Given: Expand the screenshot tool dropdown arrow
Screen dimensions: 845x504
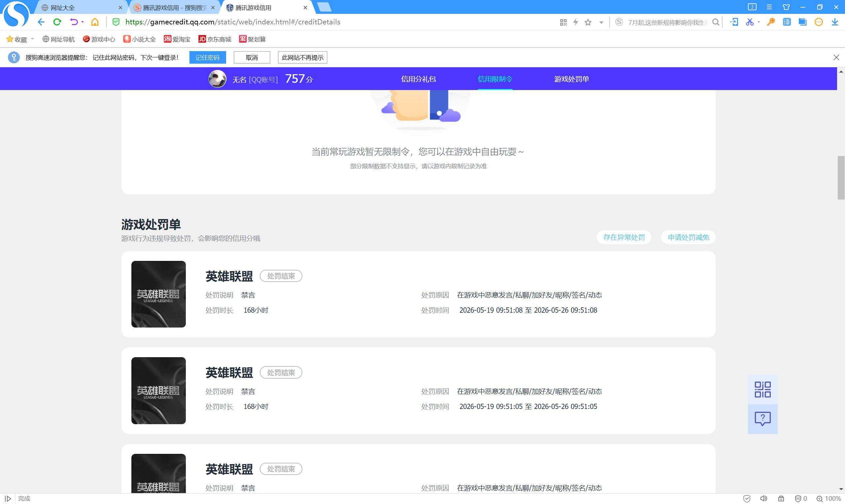Looking at the screenshot, I should click(x=759, y=22).
